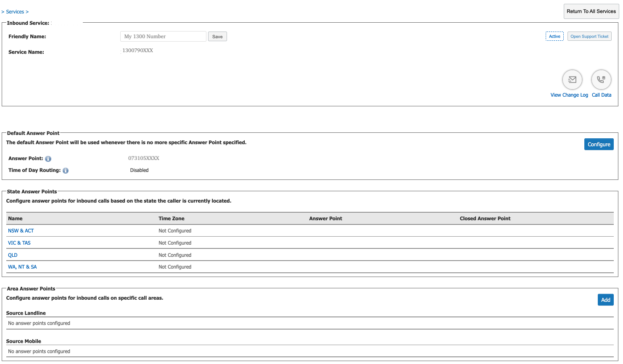Click the Service Name label
Image resolution: width=623 pixels, height=364 pixels.
tap(26, 52)
